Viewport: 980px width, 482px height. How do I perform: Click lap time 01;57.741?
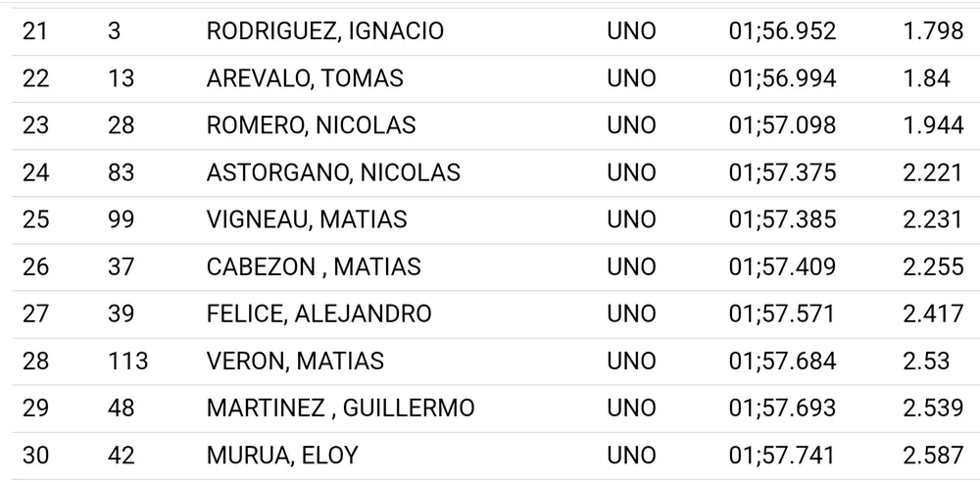(x=782, y=455)
